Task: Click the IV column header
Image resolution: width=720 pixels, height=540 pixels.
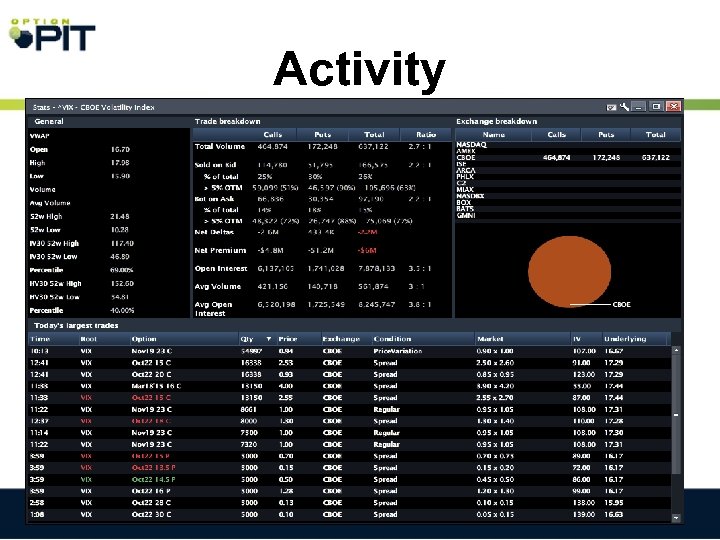Action: (586, 339)
